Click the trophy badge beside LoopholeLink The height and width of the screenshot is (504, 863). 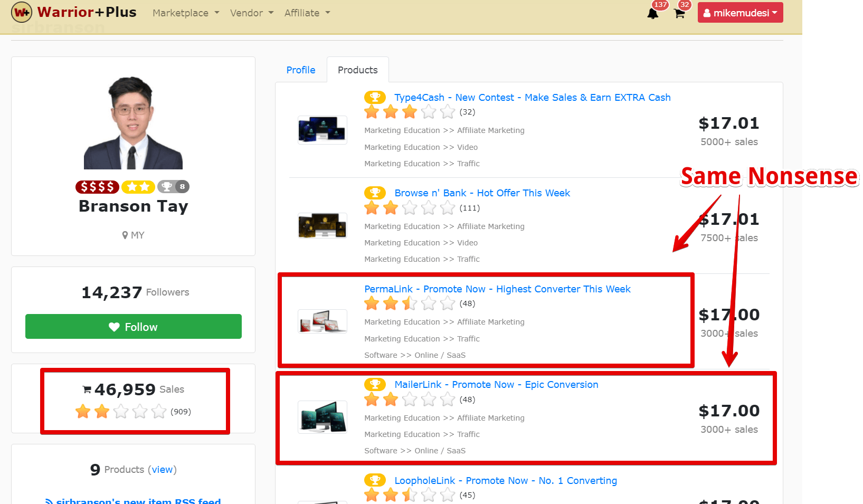[375, 480]
